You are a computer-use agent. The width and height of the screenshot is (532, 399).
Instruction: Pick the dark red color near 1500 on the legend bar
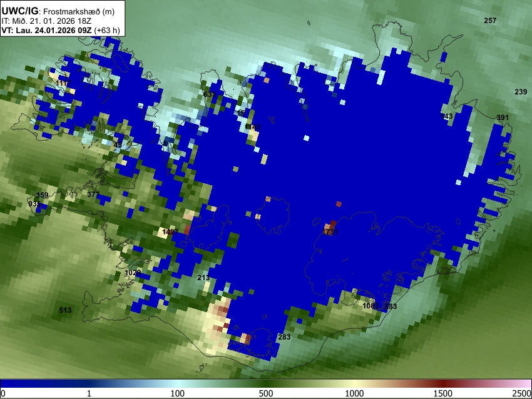(443, 384)
